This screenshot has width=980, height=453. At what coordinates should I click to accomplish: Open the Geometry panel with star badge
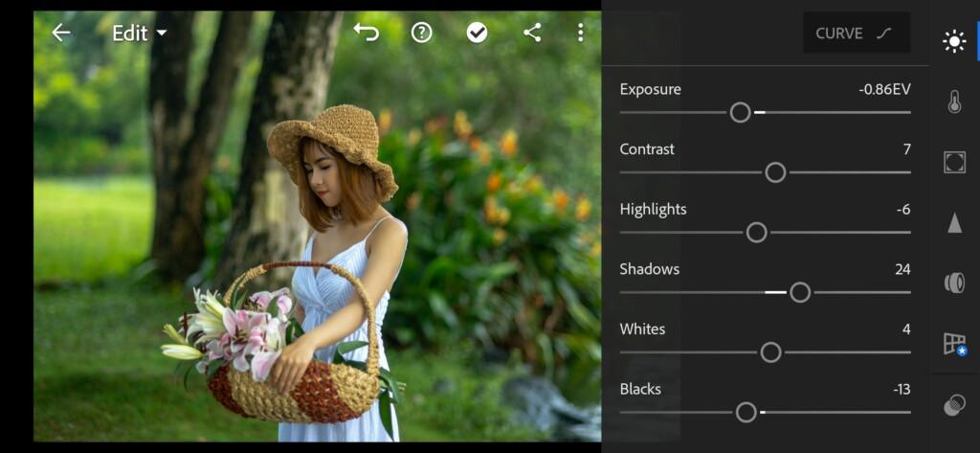point(954,344)
